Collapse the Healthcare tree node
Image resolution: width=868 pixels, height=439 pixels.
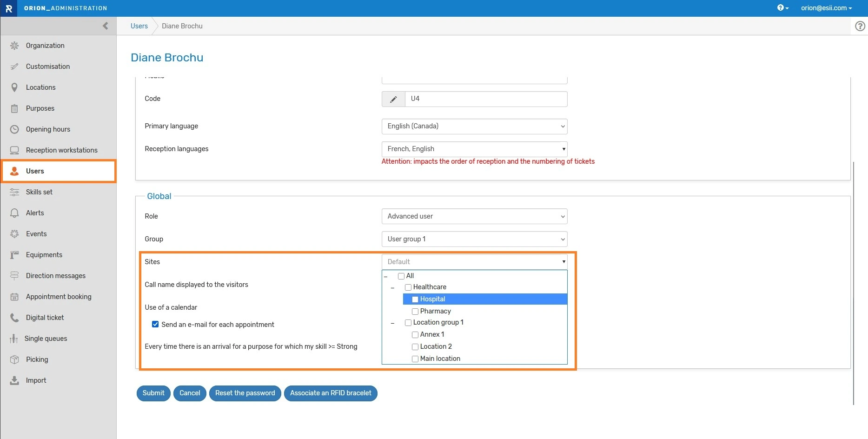pos(392,288)
